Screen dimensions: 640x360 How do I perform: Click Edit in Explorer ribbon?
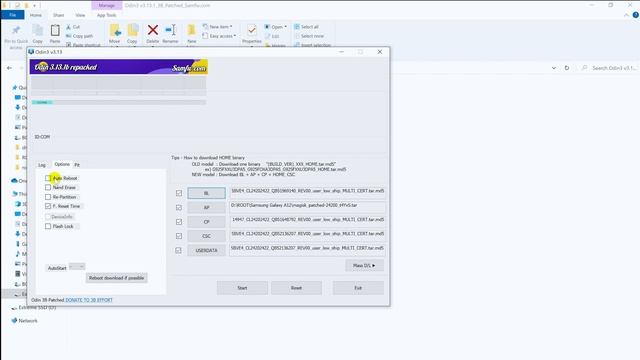(x=272, y=36)
